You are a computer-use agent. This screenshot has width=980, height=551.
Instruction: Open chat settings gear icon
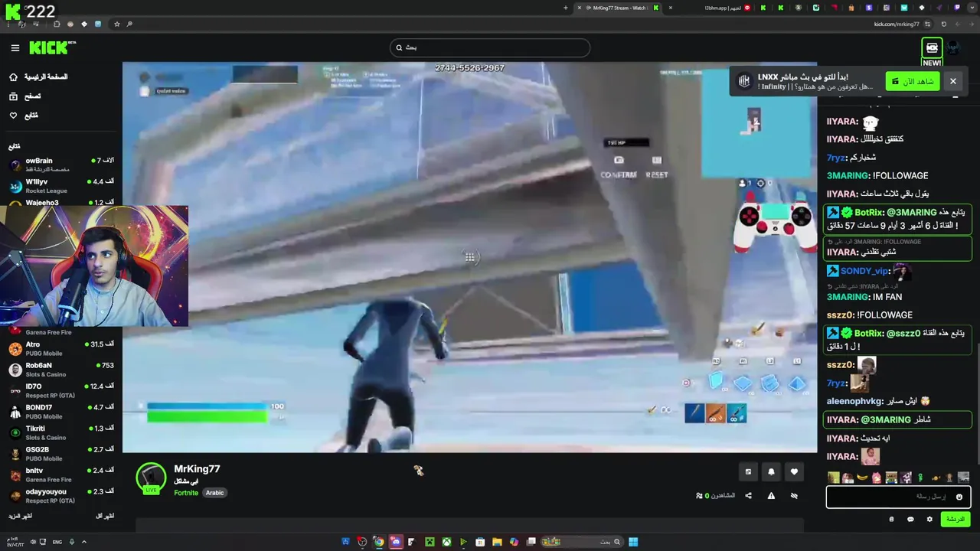click(929, 519)
